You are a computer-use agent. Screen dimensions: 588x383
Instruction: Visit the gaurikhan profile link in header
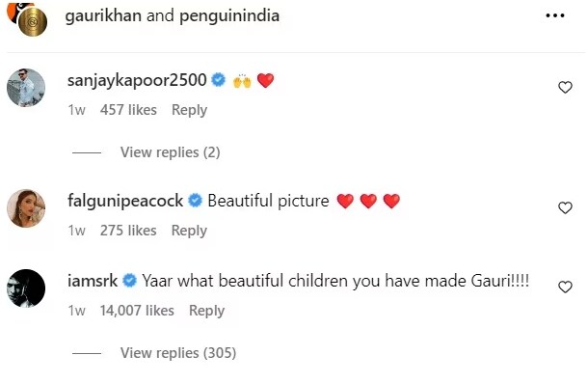pos(103,15)
